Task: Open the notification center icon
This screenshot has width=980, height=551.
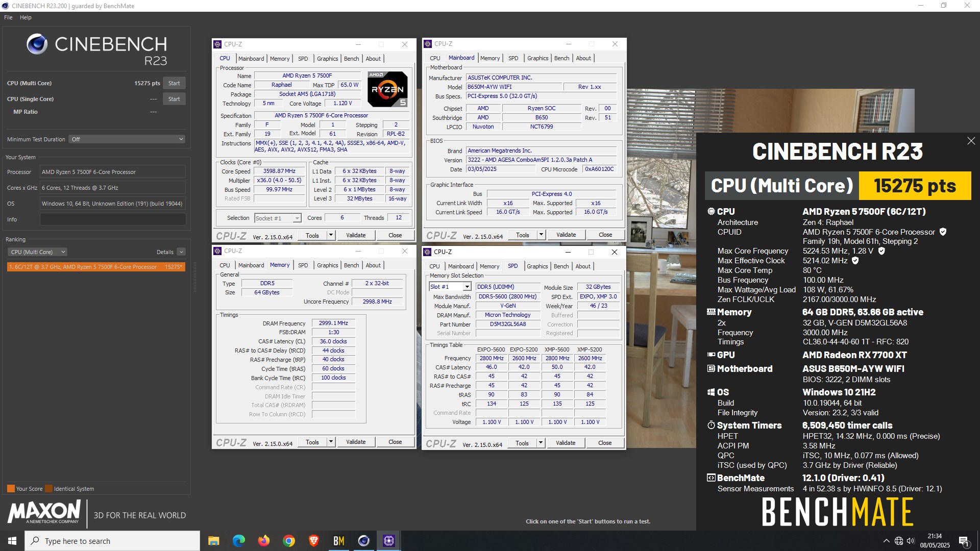Action: point(964,541)
